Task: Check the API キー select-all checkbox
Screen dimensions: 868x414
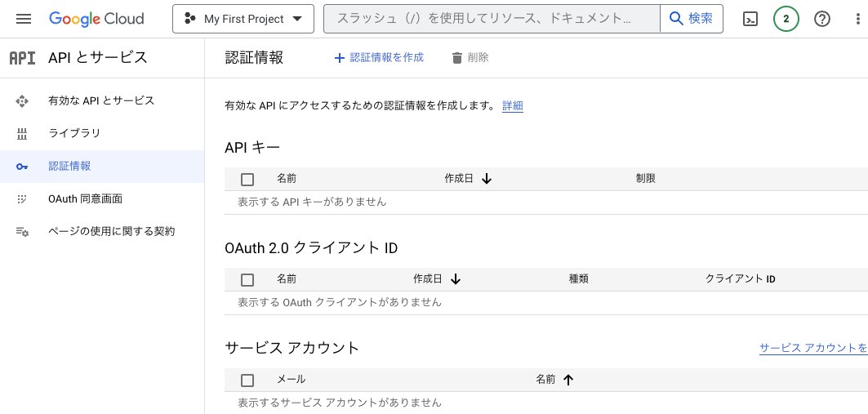Action: pyautogui.click(x=247, y=180)
